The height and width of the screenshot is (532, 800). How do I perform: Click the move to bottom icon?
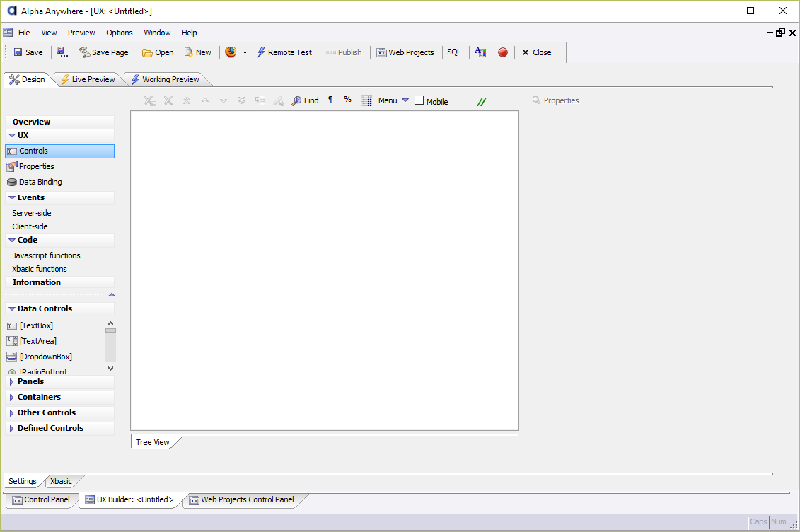pos(242,101)
